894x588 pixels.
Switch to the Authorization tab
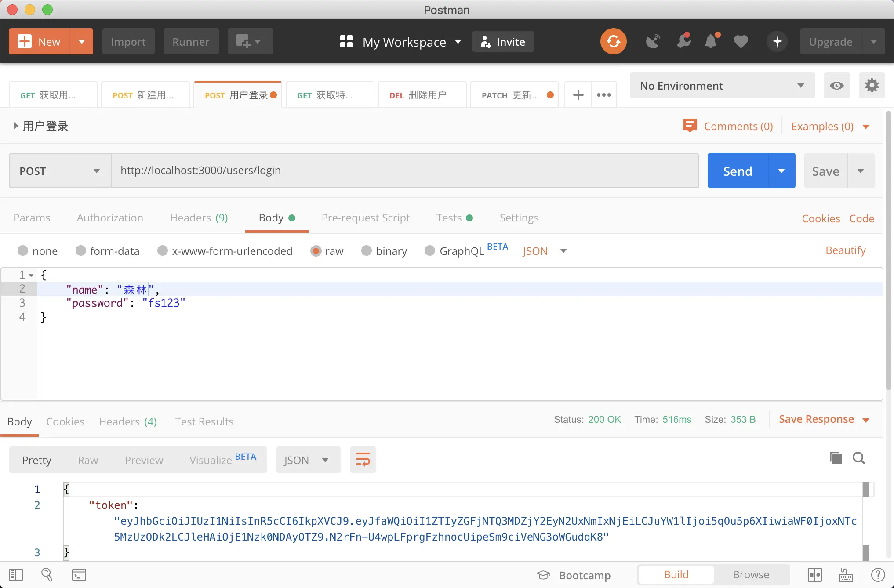110,218
